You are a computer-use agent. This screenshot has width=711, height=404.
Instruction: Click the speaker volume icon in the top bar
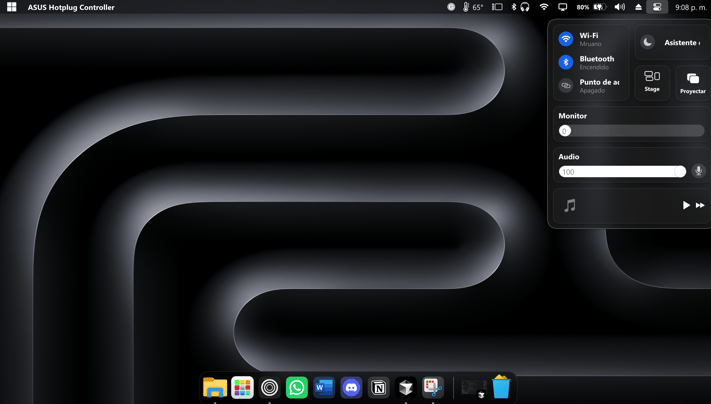[x=619, y=7]
